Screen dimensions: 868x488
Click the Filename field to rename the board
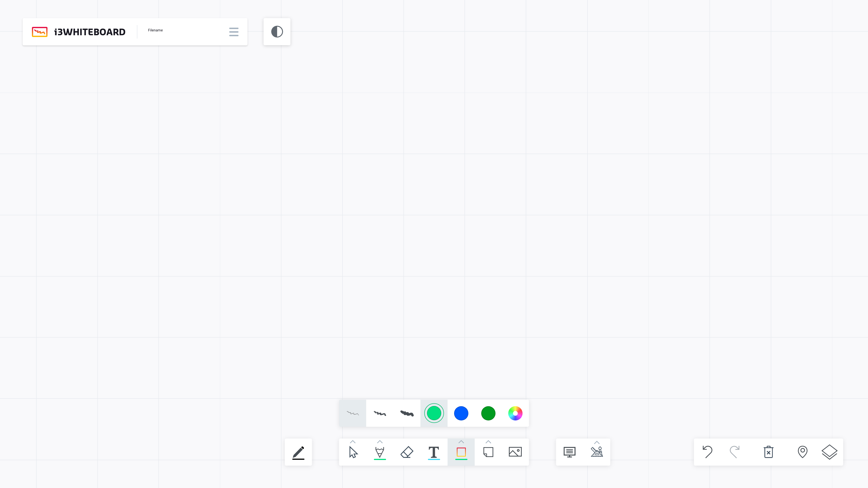tap(155, 30)
